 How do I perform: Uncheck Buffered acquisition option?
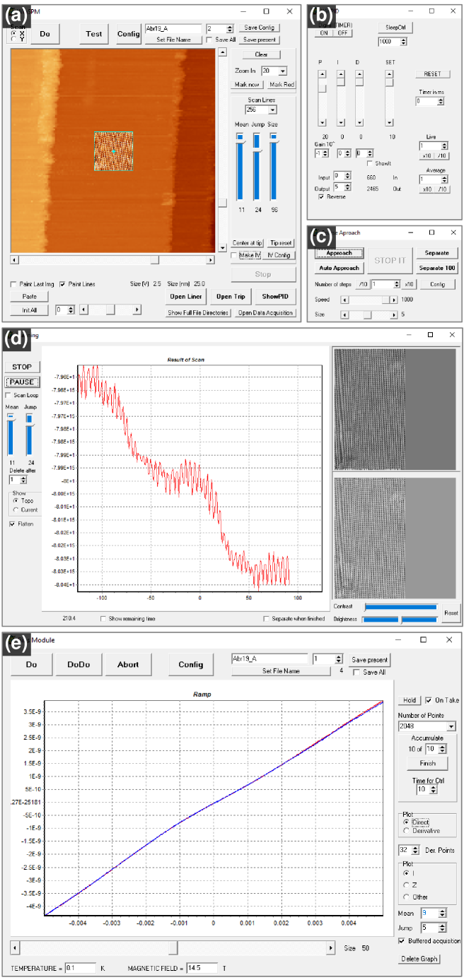click(x=402, y=940)
